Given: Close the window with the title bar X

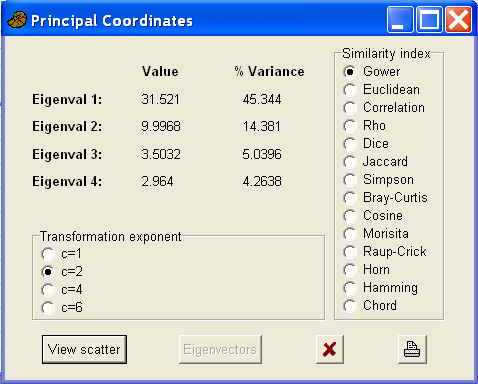Looking at the screenshot, I should (459, 20).
